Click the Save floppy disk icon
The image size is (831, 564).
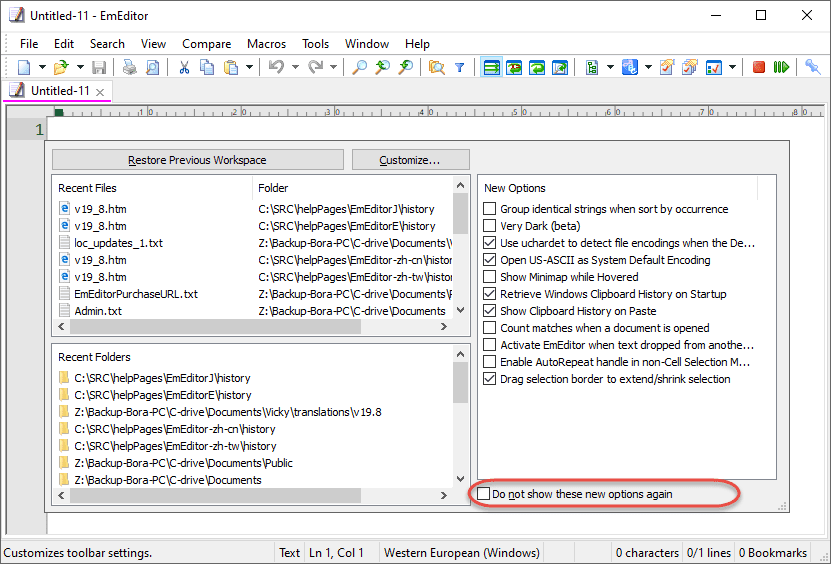(99, 67)
